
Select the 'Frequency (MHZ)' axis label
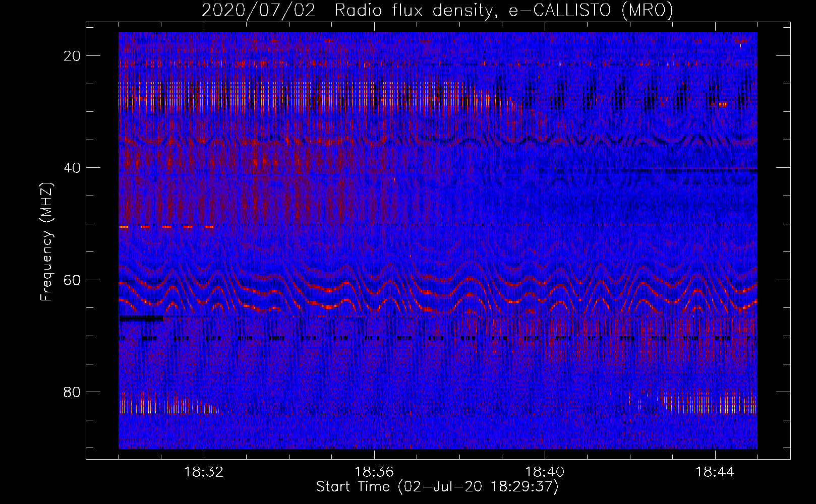tap(46, 242)
